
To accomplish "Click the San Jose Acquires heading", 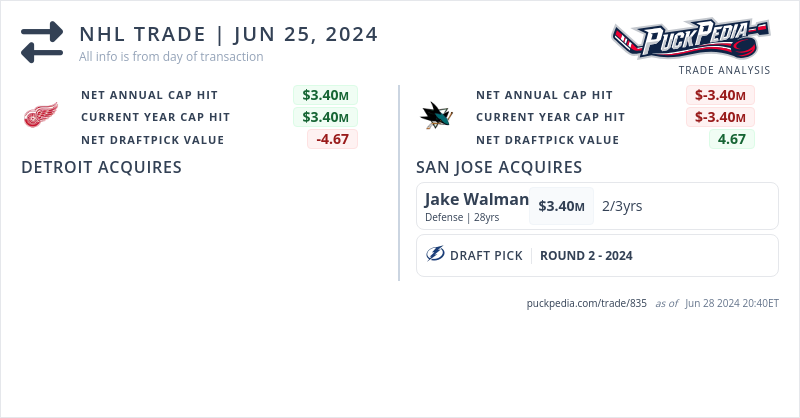I will coord(499,167).
